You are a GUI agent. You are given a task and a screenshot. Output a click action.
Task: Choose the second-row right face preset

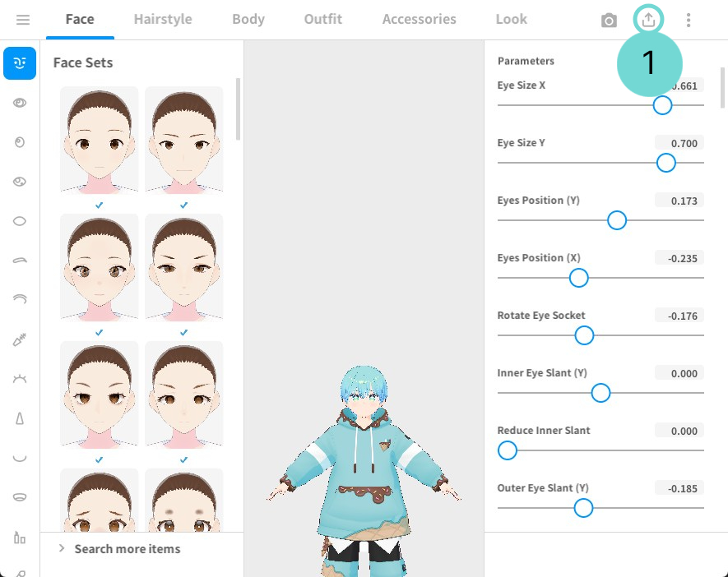[183, 267]
